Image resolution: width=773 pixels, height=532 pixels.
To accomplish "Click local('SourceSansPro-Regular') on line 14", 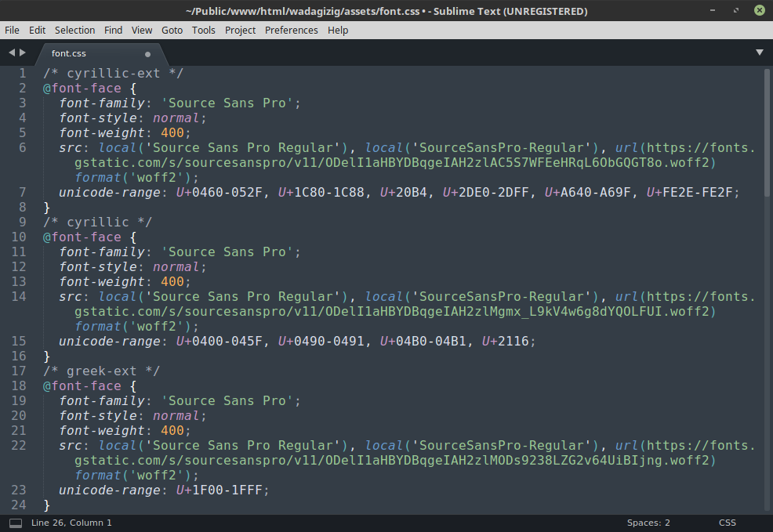I will (481, 296).
